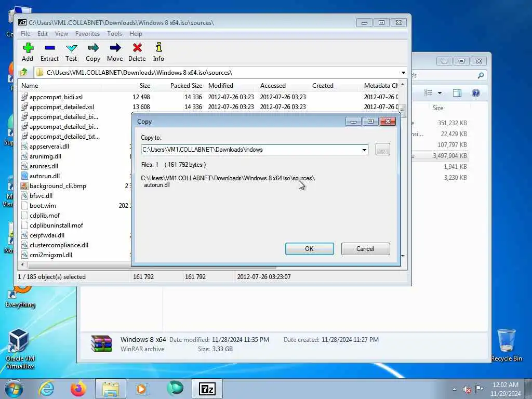Click the Move toolbar icon

[115, 52]
